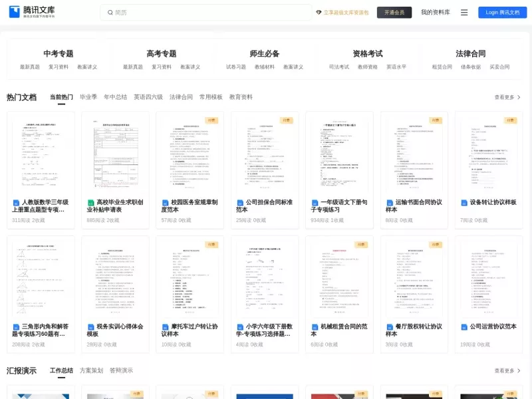The width and height of the screenshot is (532, 399).
Task: Click 付费 badge on 机械租赁合同的范本
Action: [361, 244]
